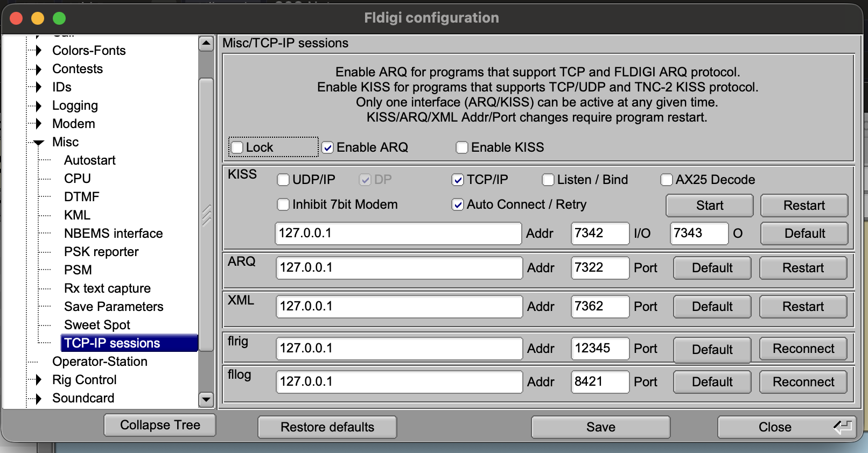868x453 pixels.
Task: Open the DTMF settings page
Action: [82, 197]
